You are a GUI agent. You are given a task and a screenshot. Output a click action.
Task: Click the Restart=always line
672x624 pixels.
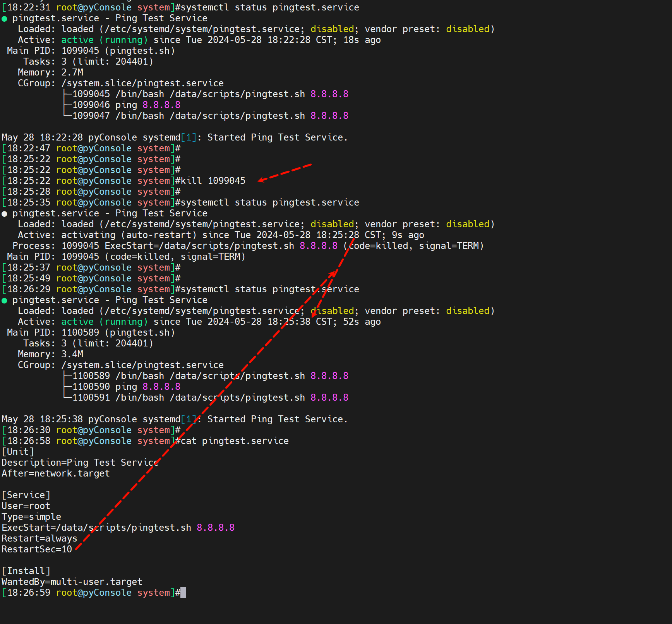point(39,538)
